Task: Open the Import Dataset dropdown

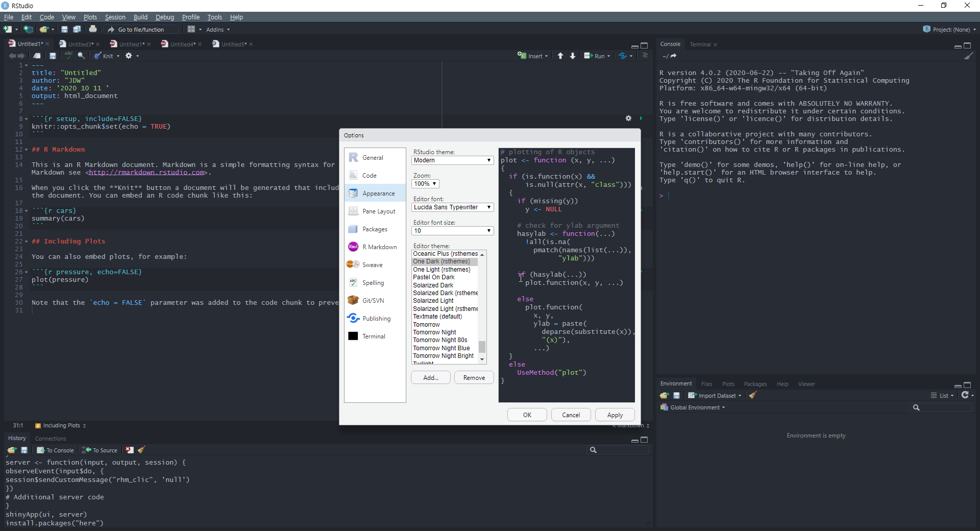Action: (715, 395)
